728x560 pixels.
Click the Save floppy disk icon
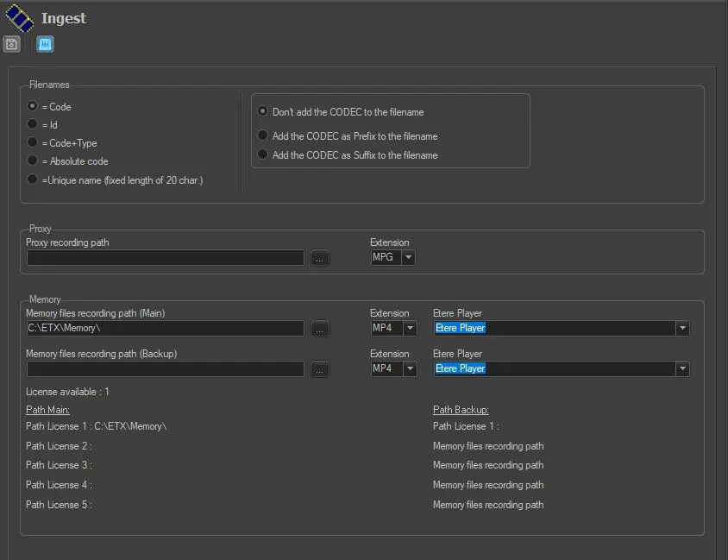pos(11,44)
